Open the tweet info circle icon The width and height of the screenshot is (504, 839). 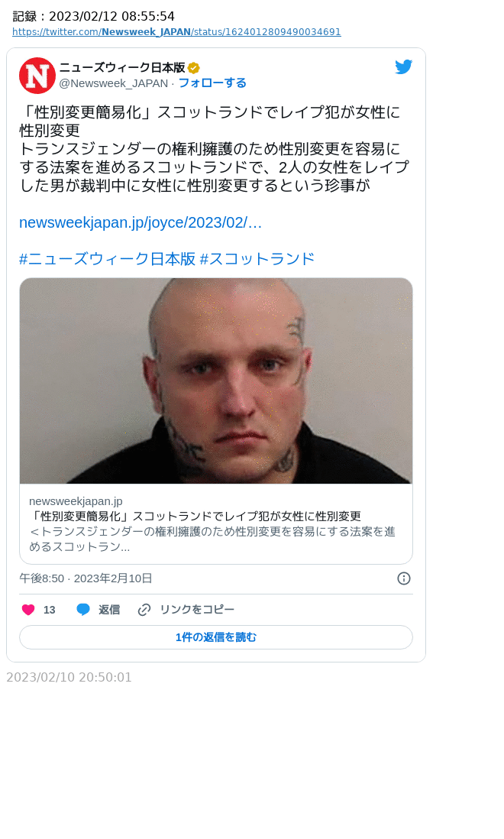(404, 578)
